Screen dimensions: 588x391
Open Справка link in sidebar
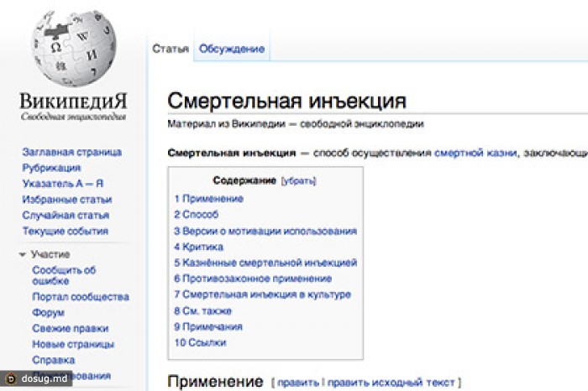pos(54,360)
